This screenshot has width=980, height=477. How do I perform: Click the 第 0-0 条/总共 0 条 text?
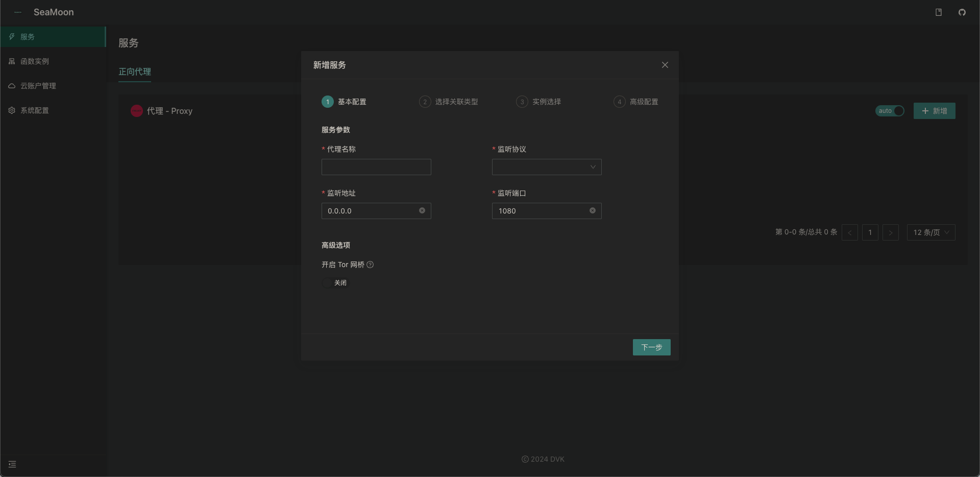click(806, 232)
